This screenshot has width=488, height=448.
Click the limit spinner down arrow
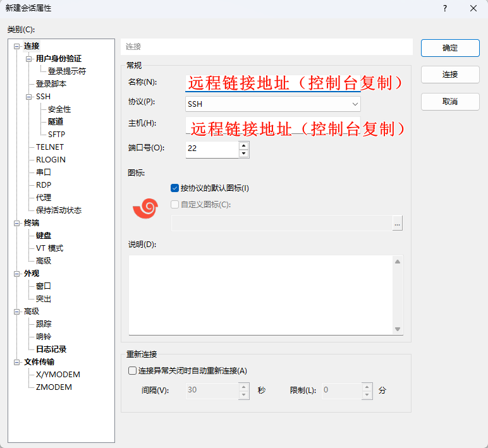(x=367, y=395)
